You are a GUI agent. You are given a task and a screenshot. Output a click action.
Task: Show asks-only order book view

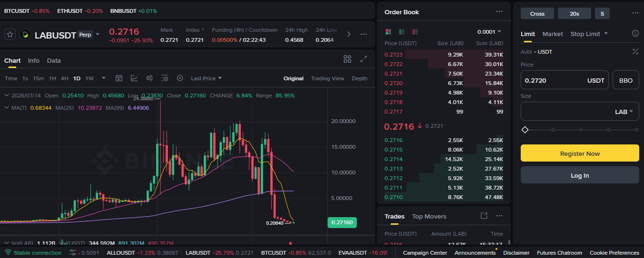415,32
